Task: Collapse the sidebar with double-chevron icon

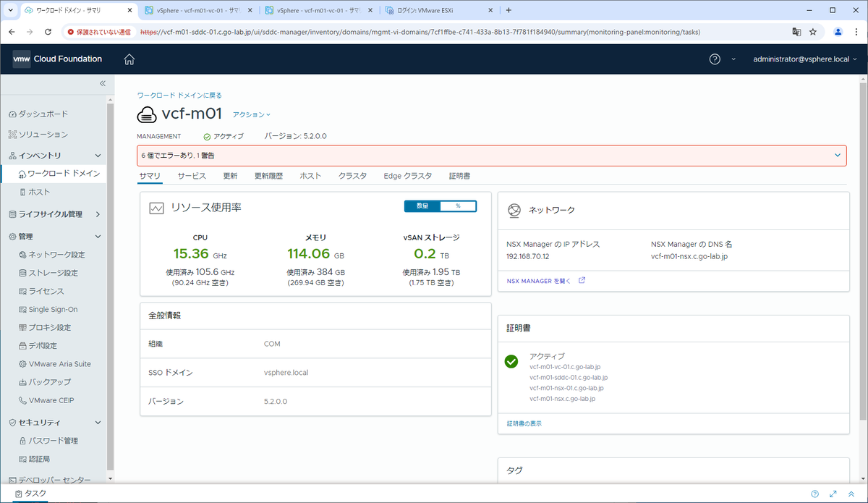Action: click(102, 85)
